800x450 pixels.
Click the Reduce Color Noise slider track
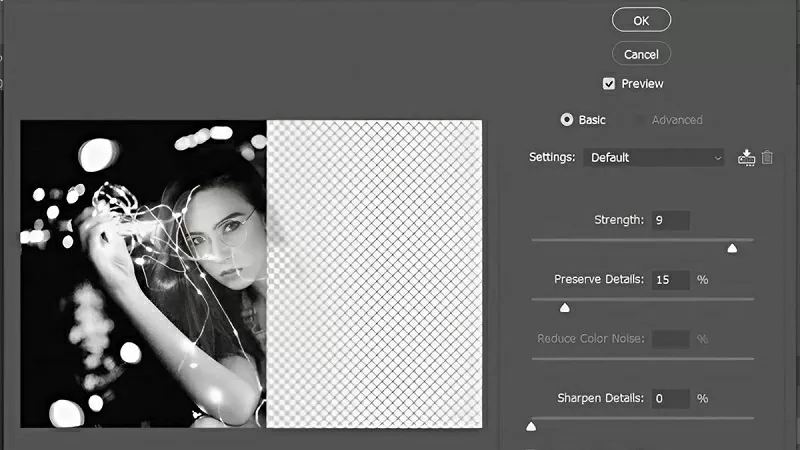tap(642, 358)
